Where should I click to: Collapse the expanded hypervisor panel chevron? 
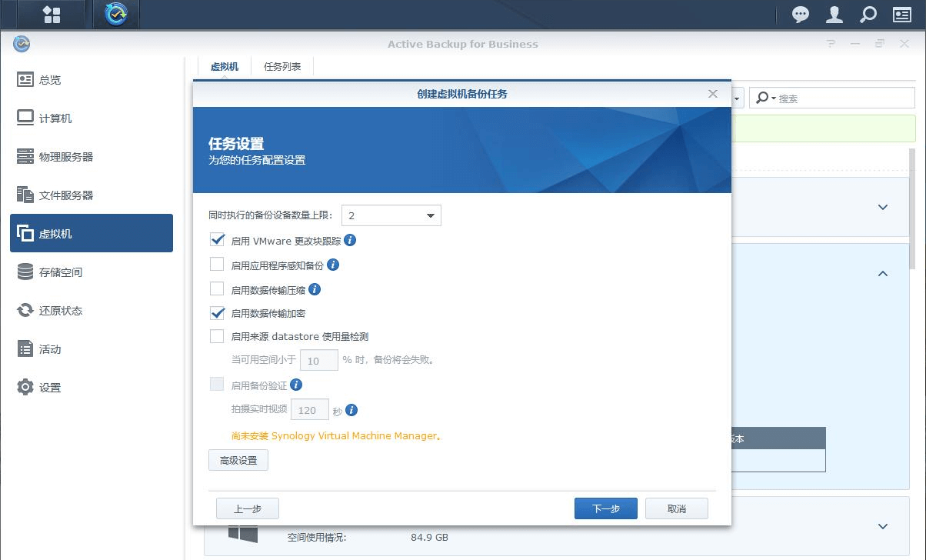pyautogui.click(x=883, y=273)
